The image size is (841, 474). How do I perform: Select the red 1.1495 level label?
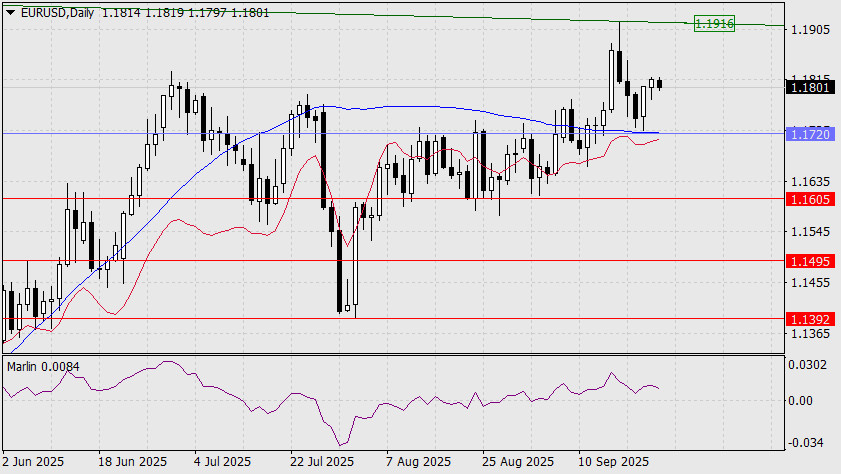809,261
